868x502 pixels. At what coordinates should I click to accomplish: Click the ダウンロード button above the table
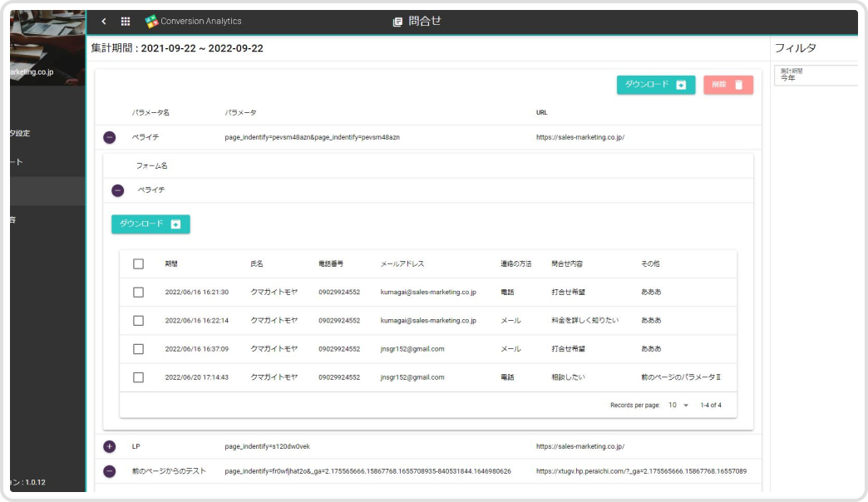point(150,224)
